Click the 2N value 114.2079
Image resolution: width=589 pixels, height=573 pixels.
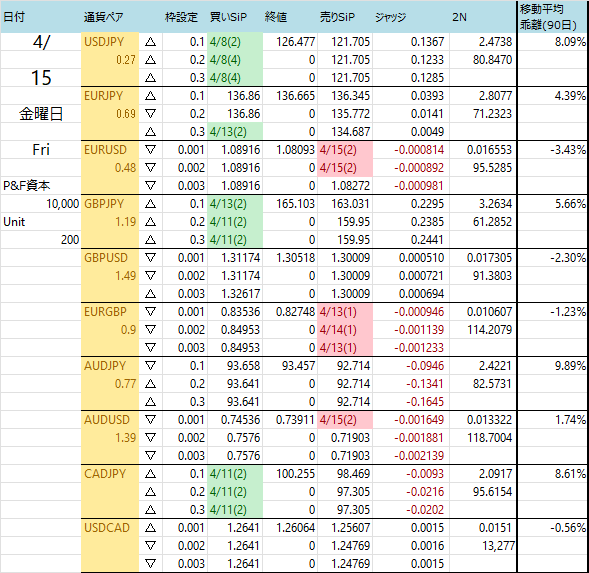(x=483, y=330)
